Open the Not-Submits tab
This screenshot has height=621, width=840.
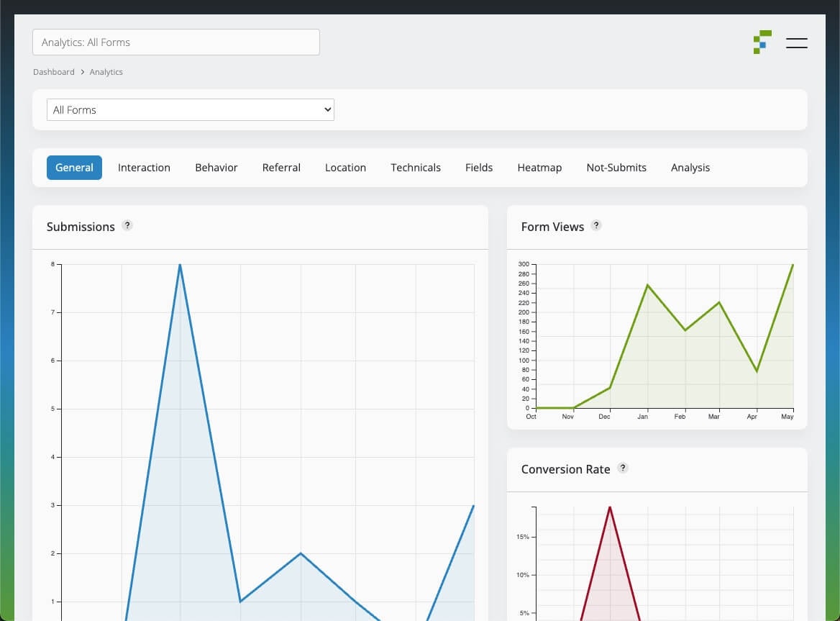point(616,168)
